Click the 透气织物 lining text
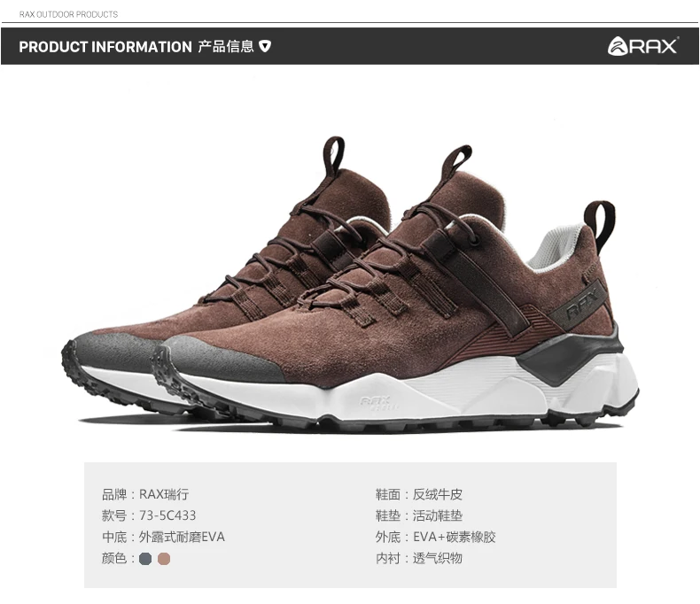Screen dimensions: 700x604 click(x=438, y=558)
